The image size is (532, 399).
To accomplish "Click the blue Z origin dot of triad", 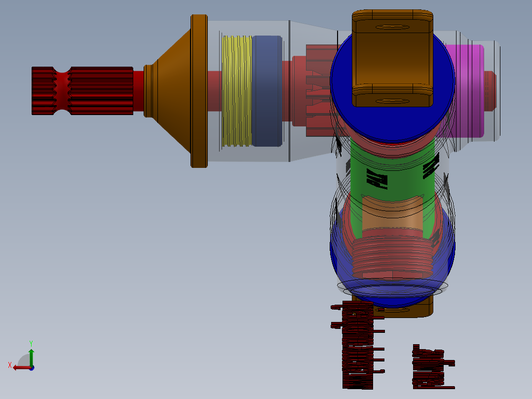I will tap(32, 368).
